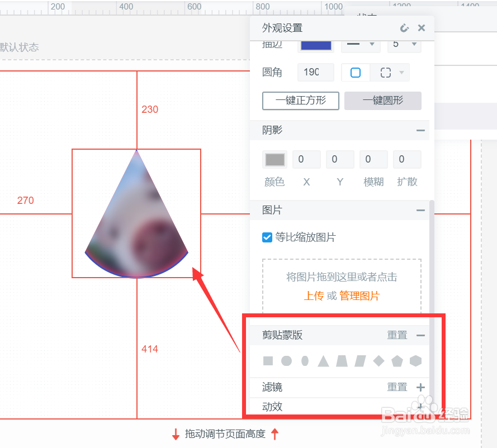This screenshot has width=497, height=448.
Task: Click the image drop upload area
Action: click(342, 286)
